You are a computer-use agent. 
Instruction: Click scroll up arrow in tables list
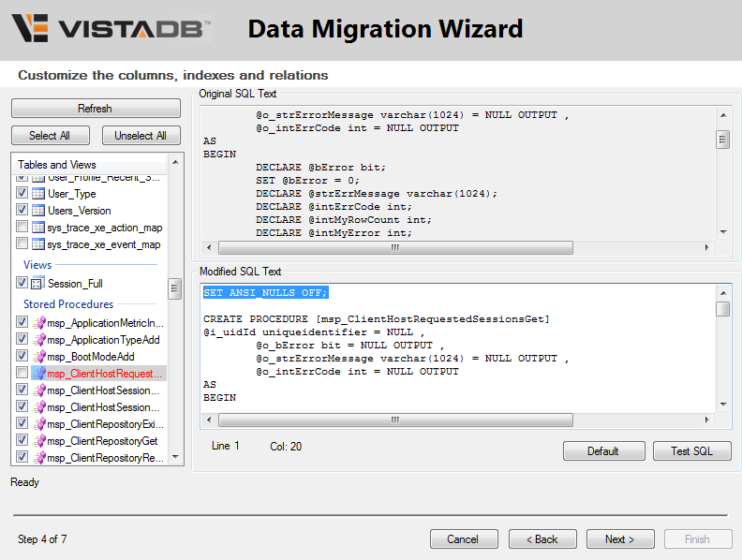coord(175,162)
